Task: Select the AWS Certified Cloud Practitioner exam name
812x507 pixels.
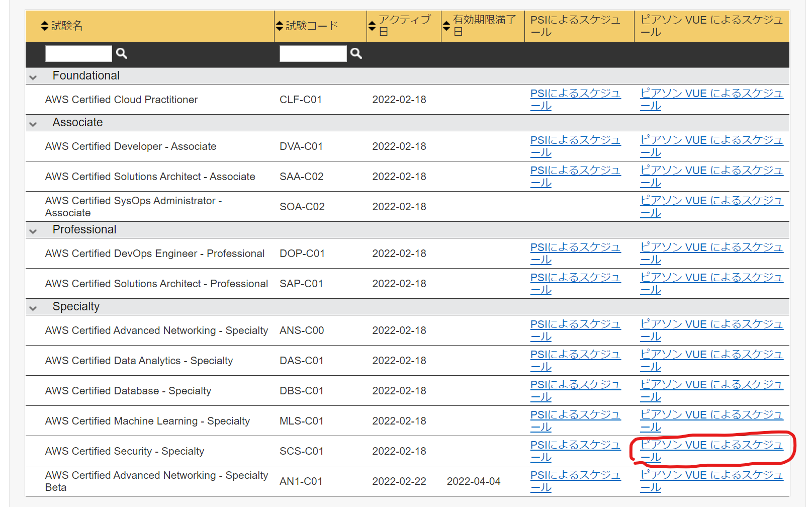Action: point(122,100)
